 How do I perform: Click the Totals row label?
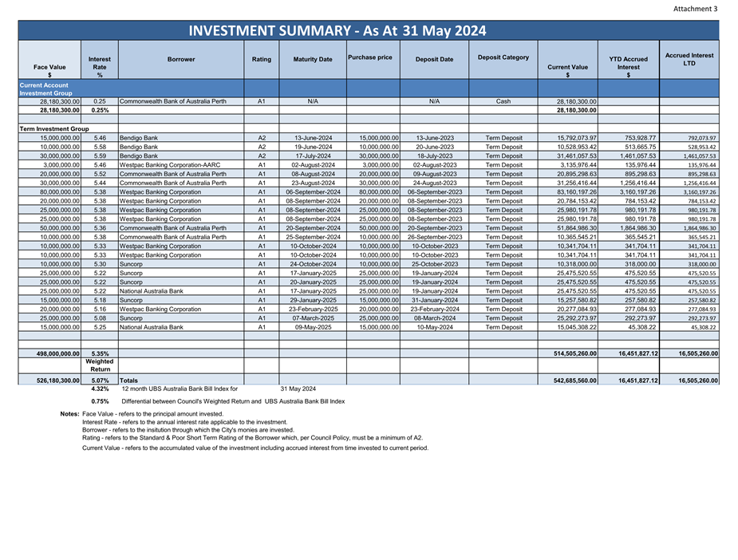[x=128, y=381]
